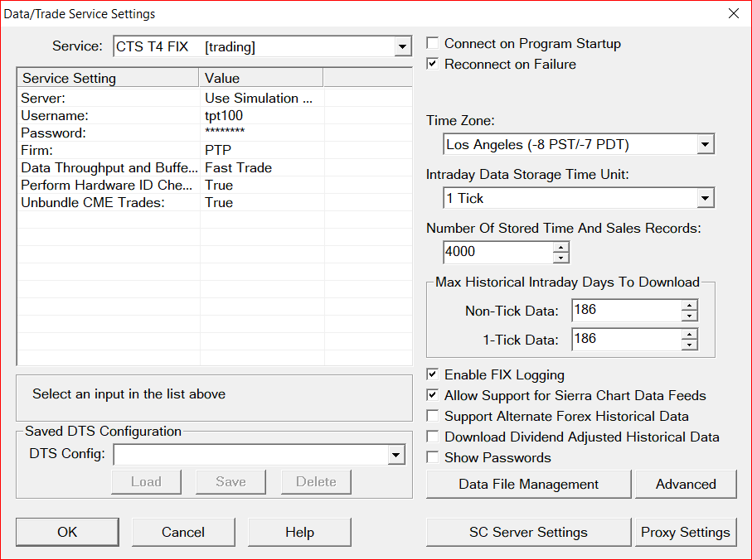Select the Server setting row
The height and width of the screenshot is (560, 752).
point(215,98)
